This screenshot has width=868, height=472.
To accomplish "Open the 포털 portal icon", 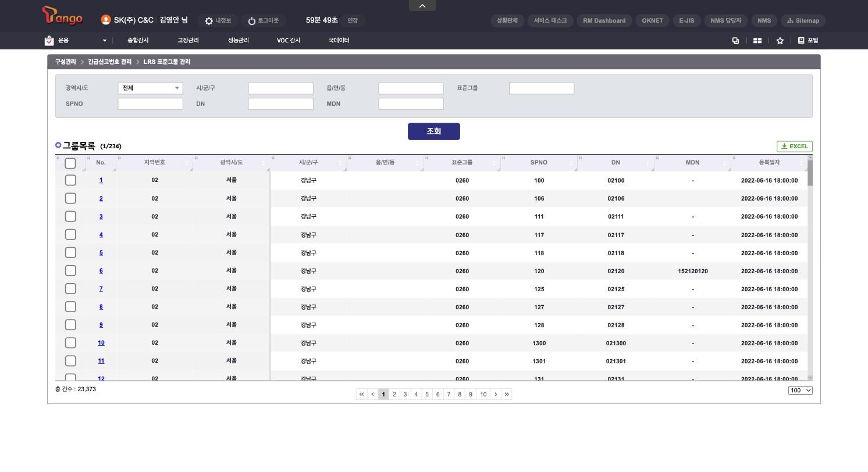I will (x=801, y=40).
